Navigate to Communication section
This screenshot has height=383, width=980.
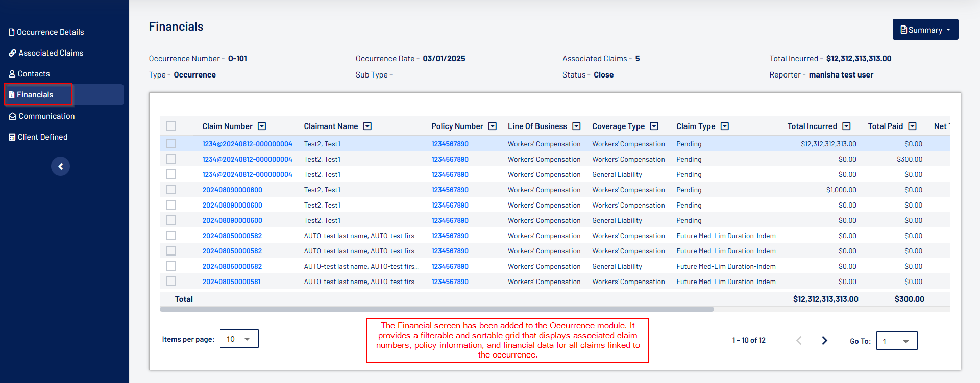pyautogui.click(x=46, y=116)
